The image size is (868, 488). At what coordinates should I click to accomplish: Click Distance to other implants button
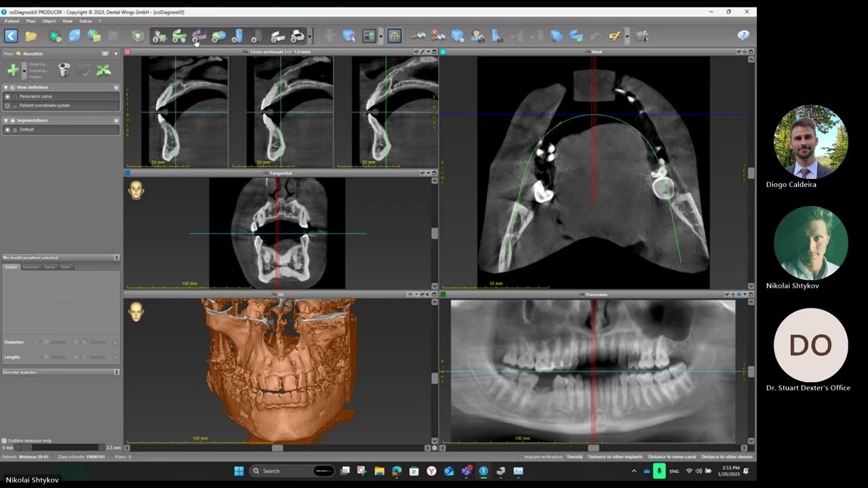coord(615,457)
